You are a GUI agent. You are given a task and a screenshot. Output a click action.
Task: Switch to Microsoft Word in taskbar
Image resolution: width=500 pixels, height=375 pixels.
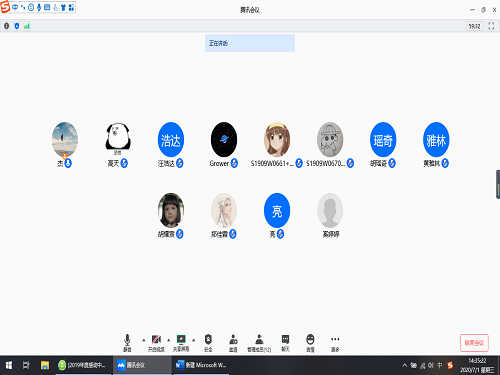[x=201, y=365]
